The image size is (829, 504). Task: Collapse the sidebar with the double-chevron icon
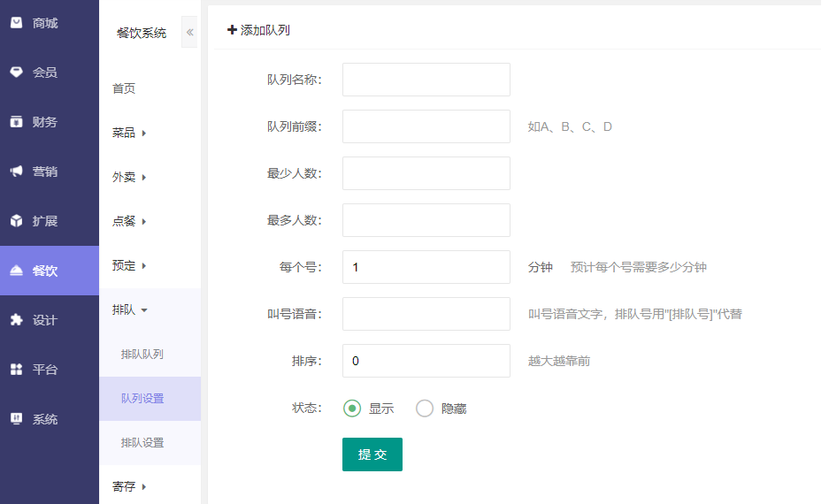tap(189, 32)
